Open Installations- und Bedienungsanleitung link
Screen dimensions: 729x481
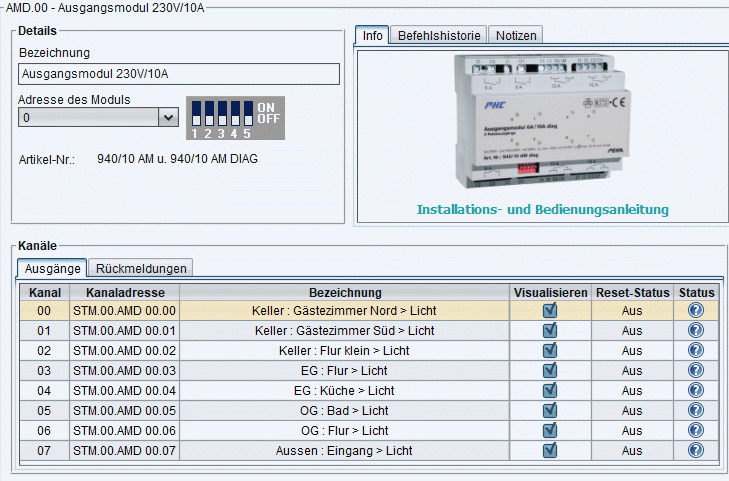pyautogui.click(x=542, y=210)
